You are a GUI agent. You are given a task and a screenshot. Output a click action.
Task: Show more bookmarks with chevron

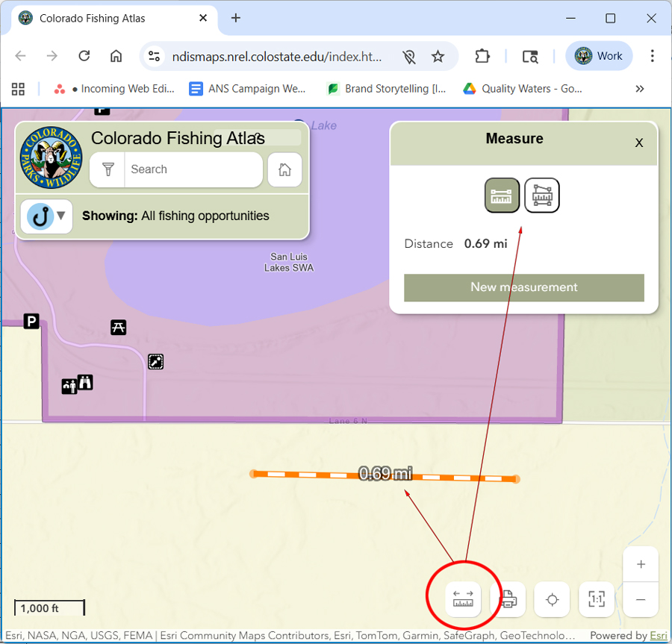(639, 89)
